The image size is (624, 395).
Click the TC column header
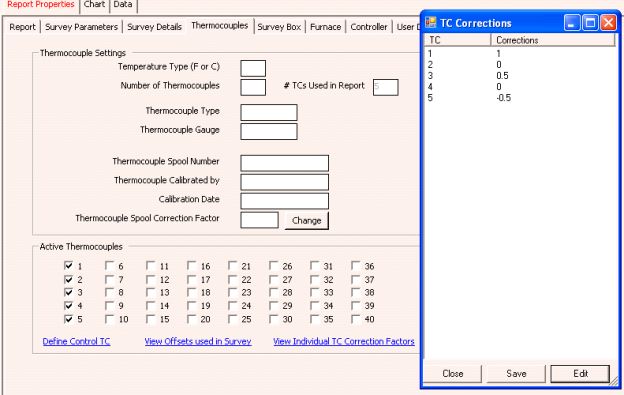click(x=458, y=40)
